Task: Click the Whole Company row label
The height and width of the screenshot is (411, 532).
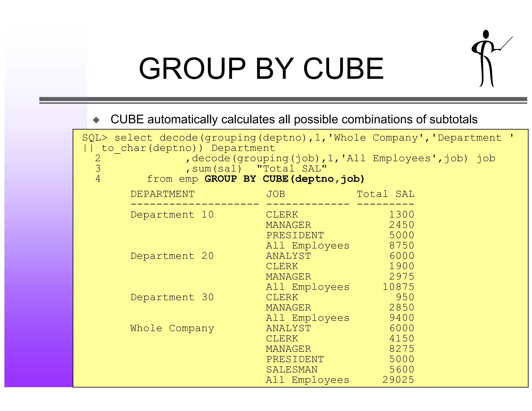Action: [172, 328]
